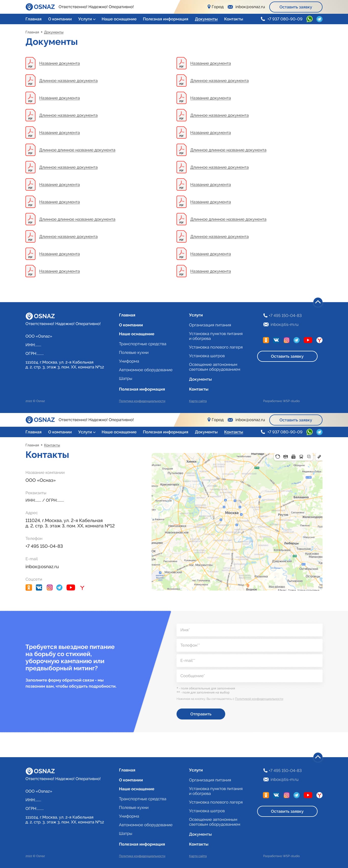
Task: Select the ruler measurement tool on the map
Action: pos(319,457)
